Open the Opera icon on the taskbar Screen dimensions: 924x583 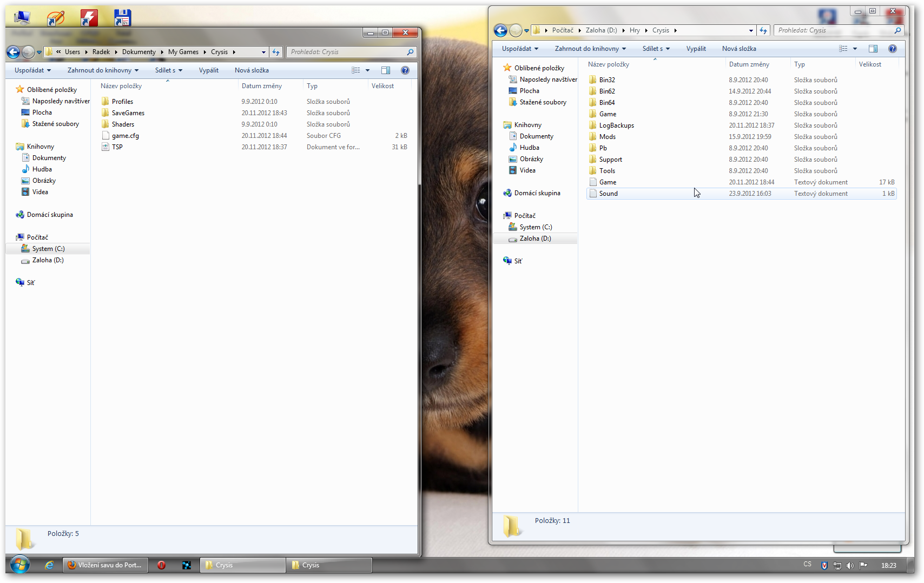[x=161, y=565]
